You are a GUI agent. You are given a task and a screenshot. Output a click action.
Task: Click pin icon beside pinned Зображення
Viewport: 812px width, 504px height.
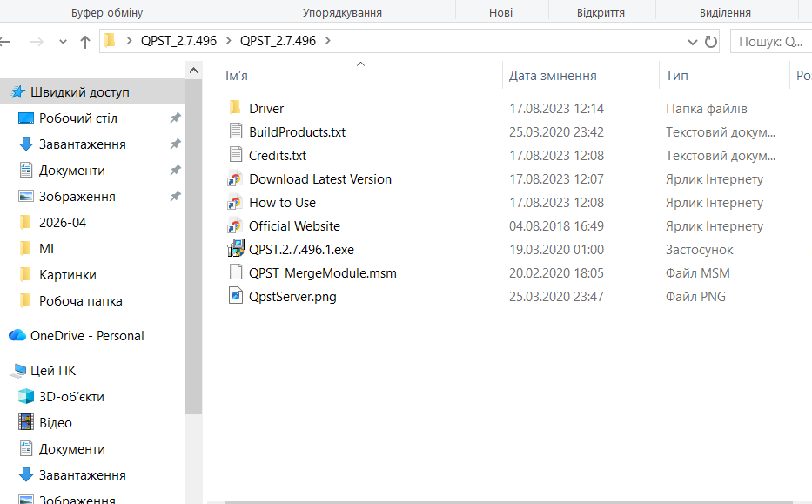coord(176,197)
